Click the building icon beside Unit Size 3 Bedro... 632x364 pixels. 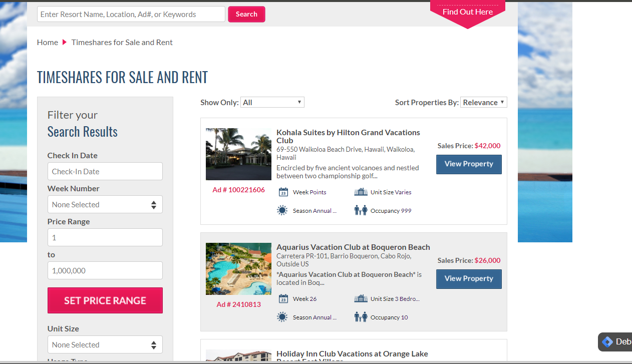361,298
